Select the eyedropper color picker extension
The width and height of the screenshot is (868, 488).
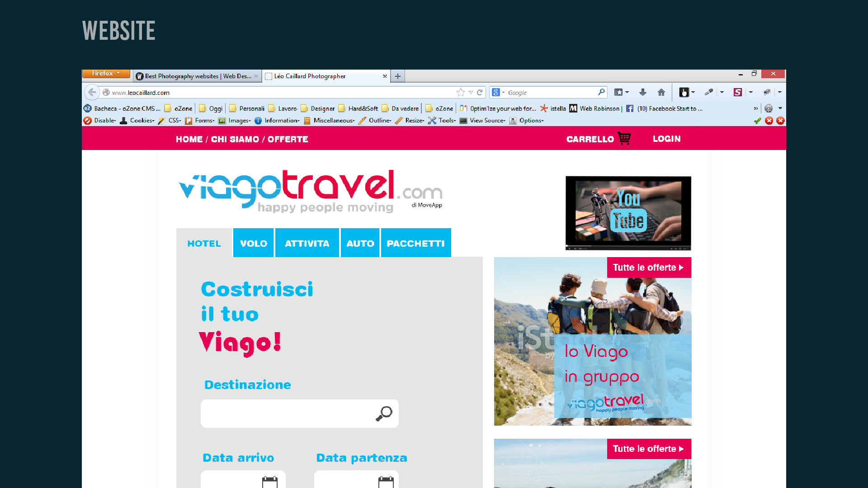tap(709, 92)
